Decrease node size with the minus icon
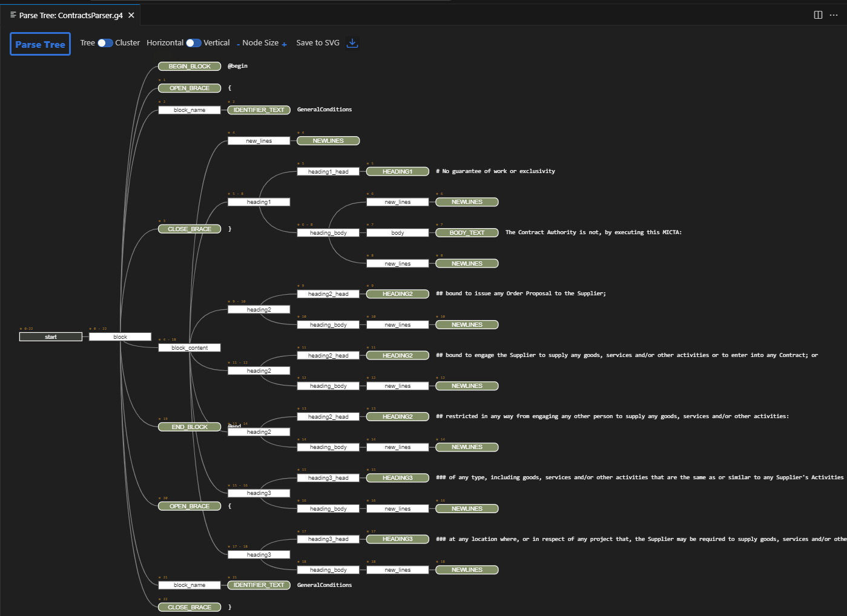Viewport: 847px width, 616px height. [239, 44]
